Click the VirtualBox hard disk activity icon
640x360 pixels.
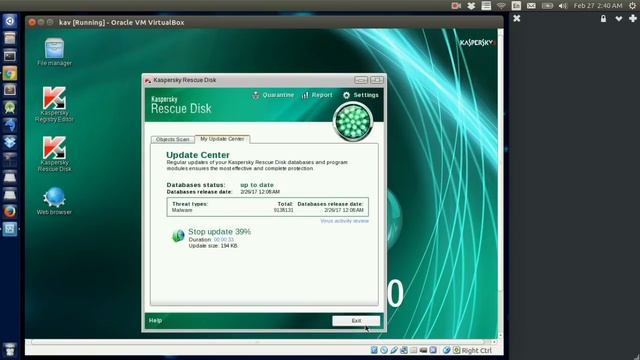click(374, 350)
